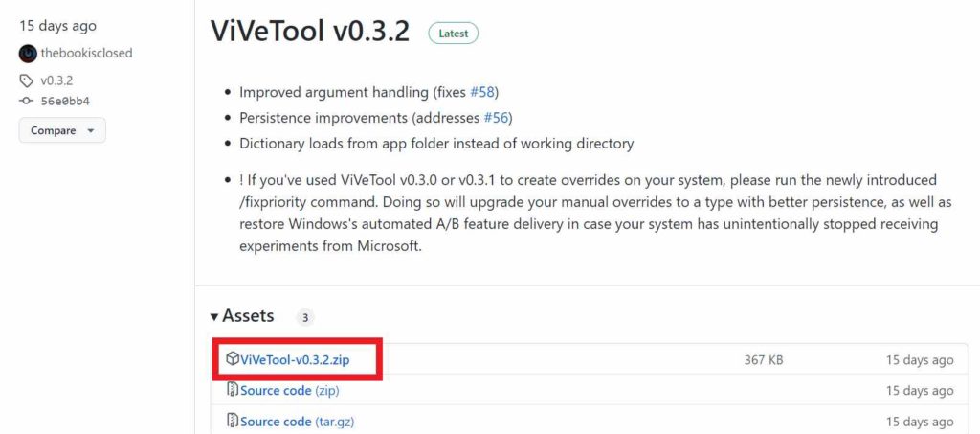Screen dimensions: 980x434
Task: Click the 15 days ago on Source code (tar.gz) row
Action: (x=920, y=421)
